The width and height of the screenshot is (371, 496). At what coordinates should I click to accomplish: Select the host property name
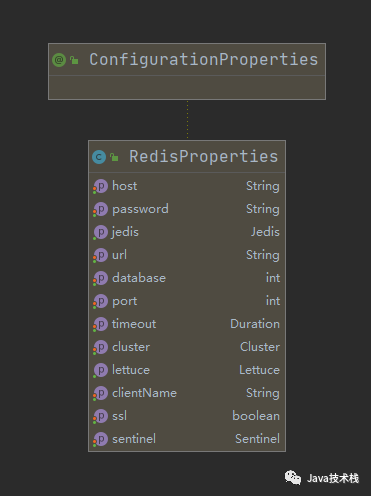pyautogui.click(x=125, y=186)
